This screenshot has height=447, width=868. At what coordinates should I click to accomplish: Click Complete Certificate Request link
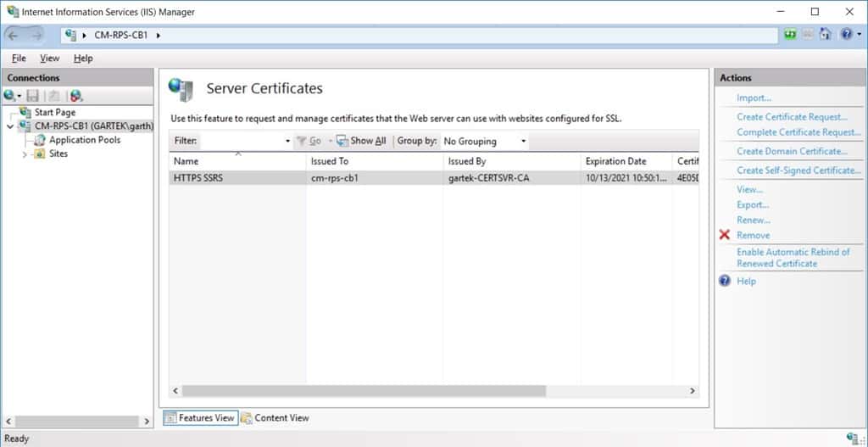point(798,132)
